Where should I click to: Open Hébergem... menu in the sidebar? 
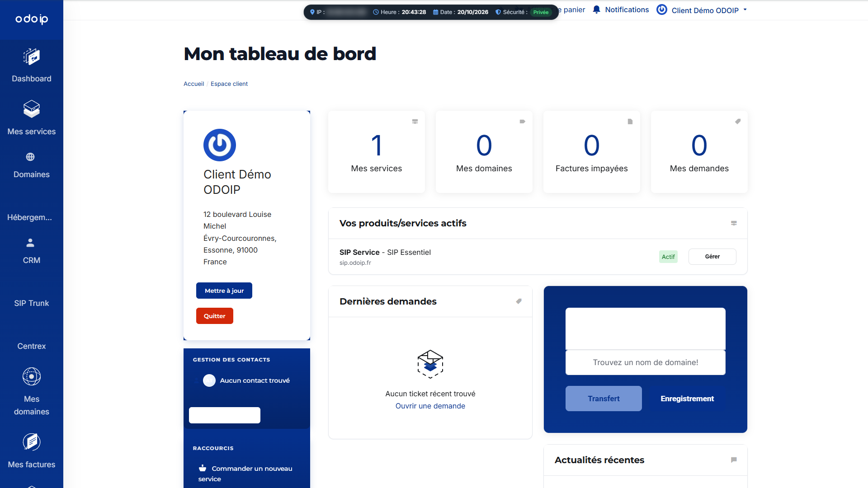coord(30,217)
